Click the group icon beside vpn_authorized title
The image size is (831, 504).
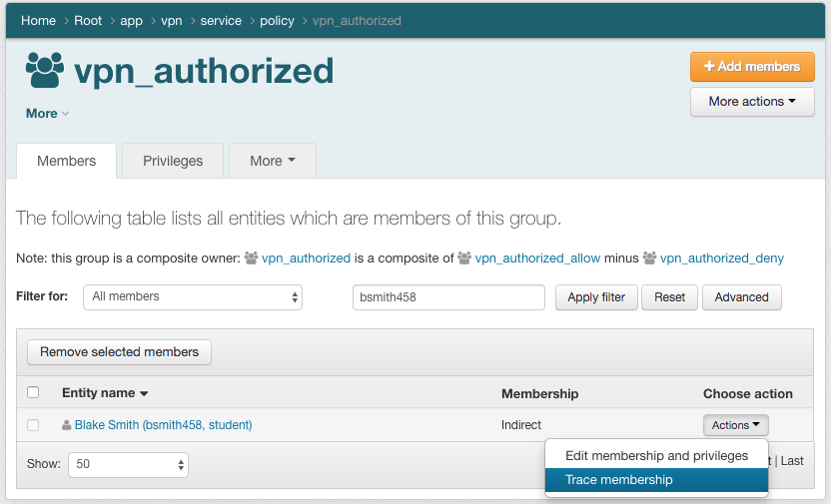click(45, 70)
